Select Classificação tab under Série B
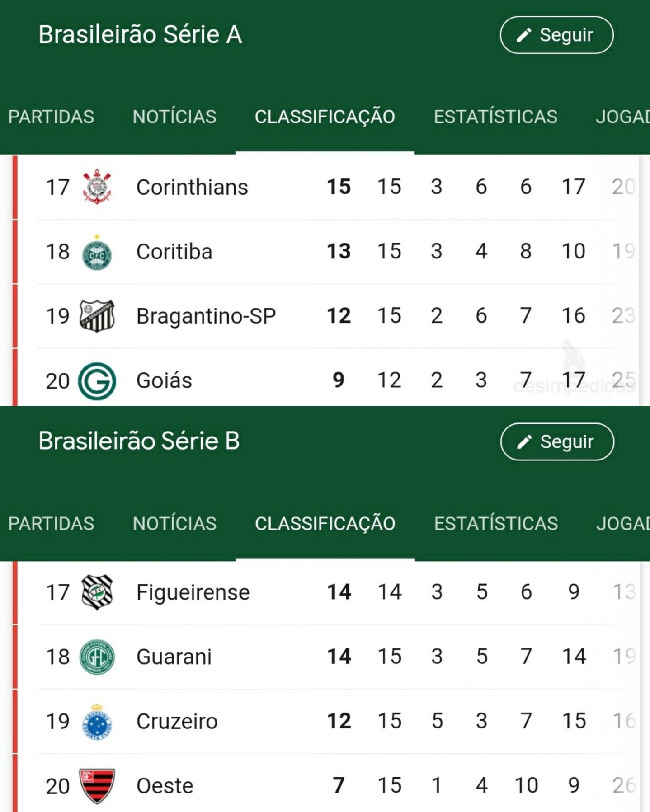650x812 pixels. pos(325,523)
